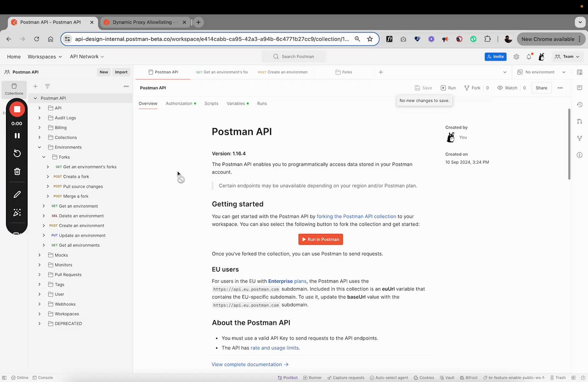588x382 pixels.
Task: Switch to the Authorization tab
Action: point(181,103)
